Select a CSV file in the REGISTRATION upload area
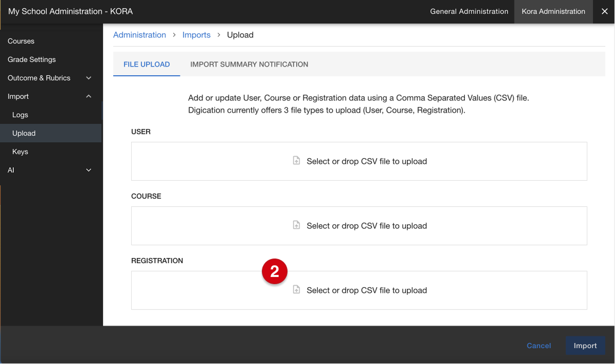615x364 pixels. 359,290
